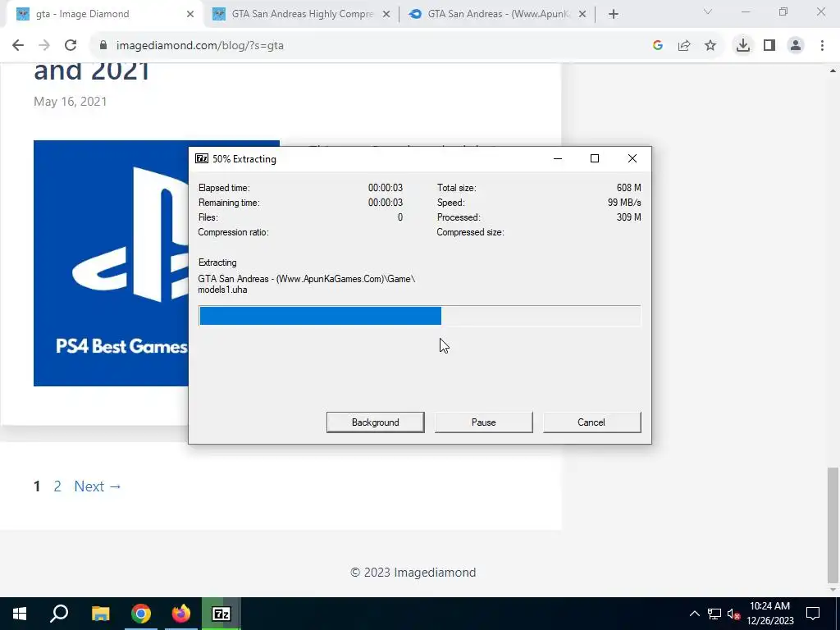Show hidden system tray icons
The height and width of the screenshot is (630, 840).
pos(694,614)
